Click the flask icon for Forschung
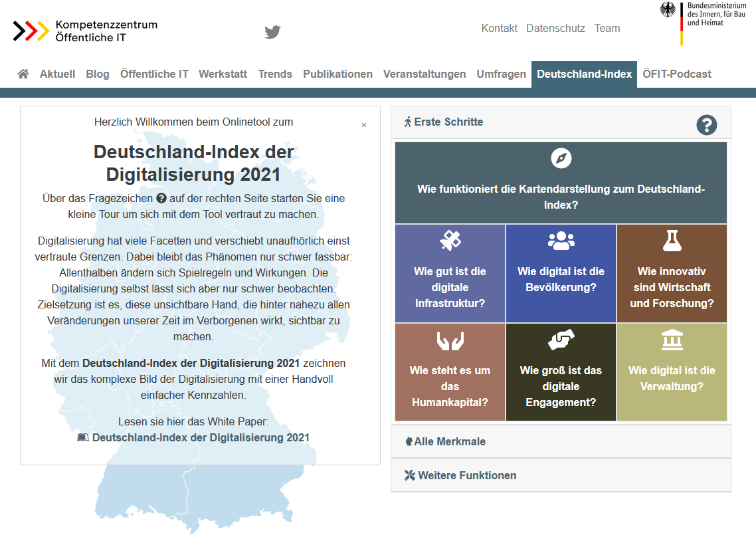 point(672,240)
